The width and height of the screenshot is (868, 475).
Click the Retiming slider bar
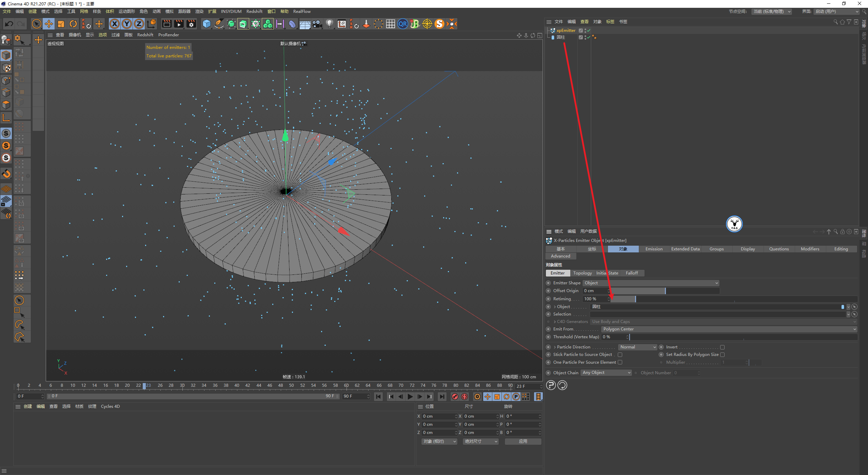[x=734, y=299]
